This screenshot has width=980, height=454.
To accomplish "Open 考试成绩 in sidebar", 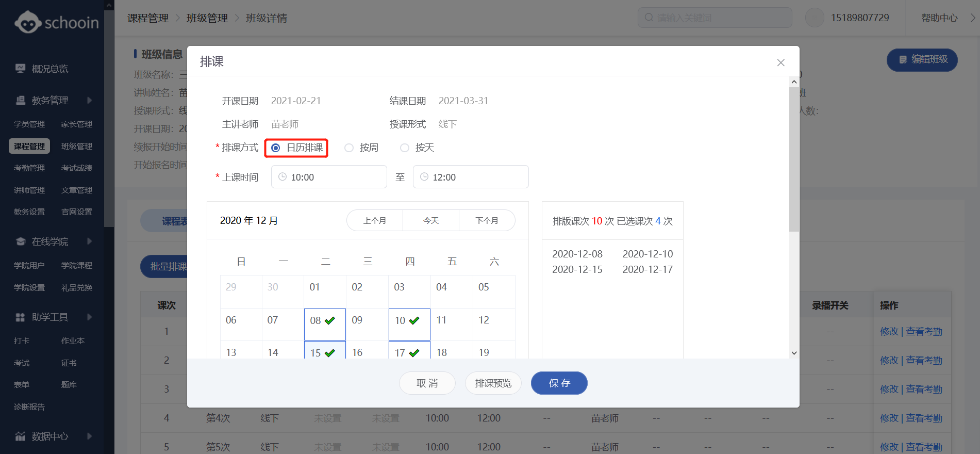I will pyautogui.click(x=77, y=168).
